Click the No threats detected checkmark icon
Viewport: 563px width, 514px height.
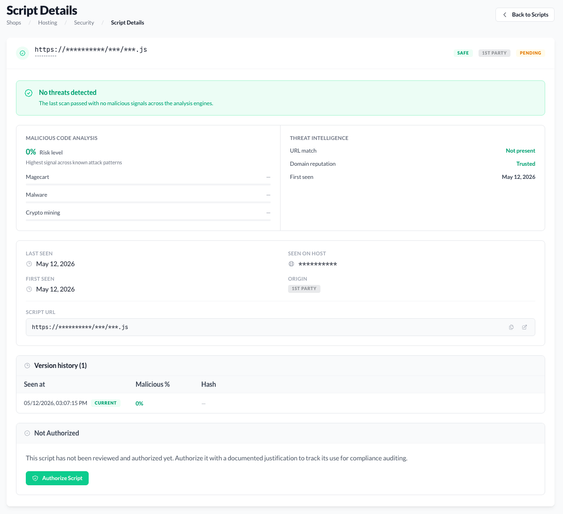pyautogui.click(x=29, y=93)
